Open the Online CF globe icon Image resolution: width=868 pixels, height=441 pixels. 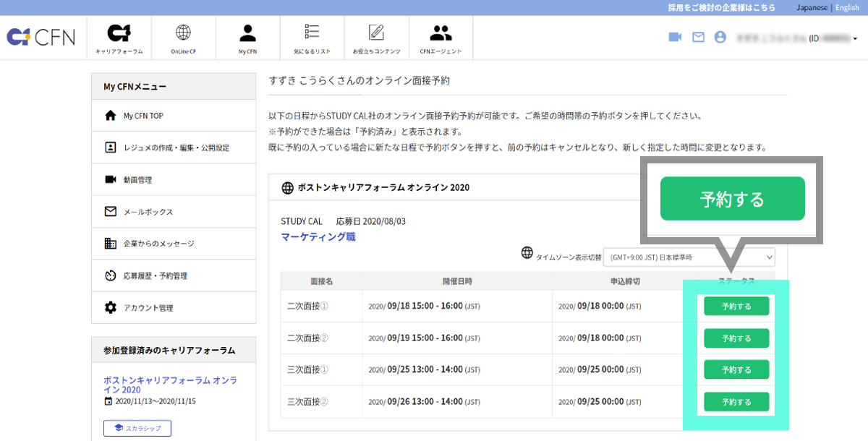point(183,38)
